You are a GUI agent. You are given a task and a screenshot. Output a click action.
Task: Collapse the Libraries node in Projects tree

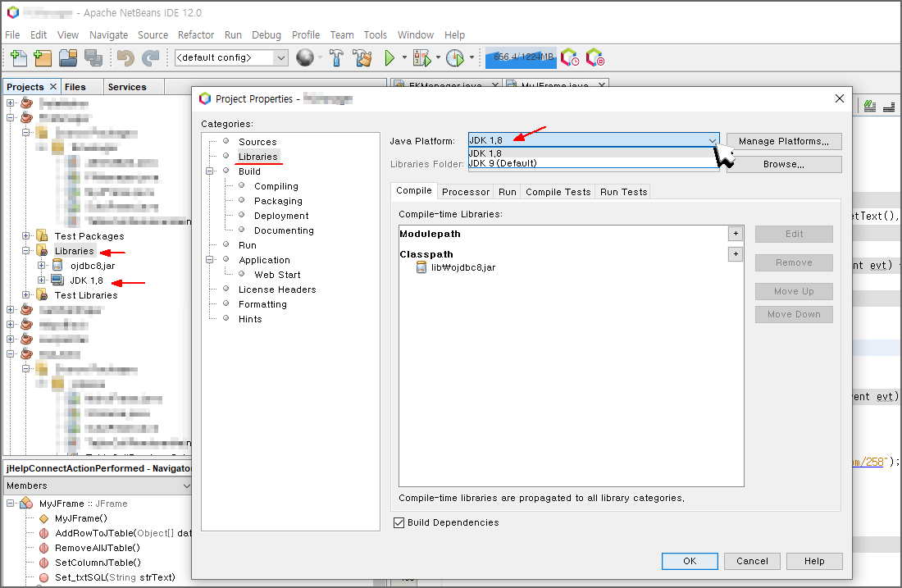26,251
